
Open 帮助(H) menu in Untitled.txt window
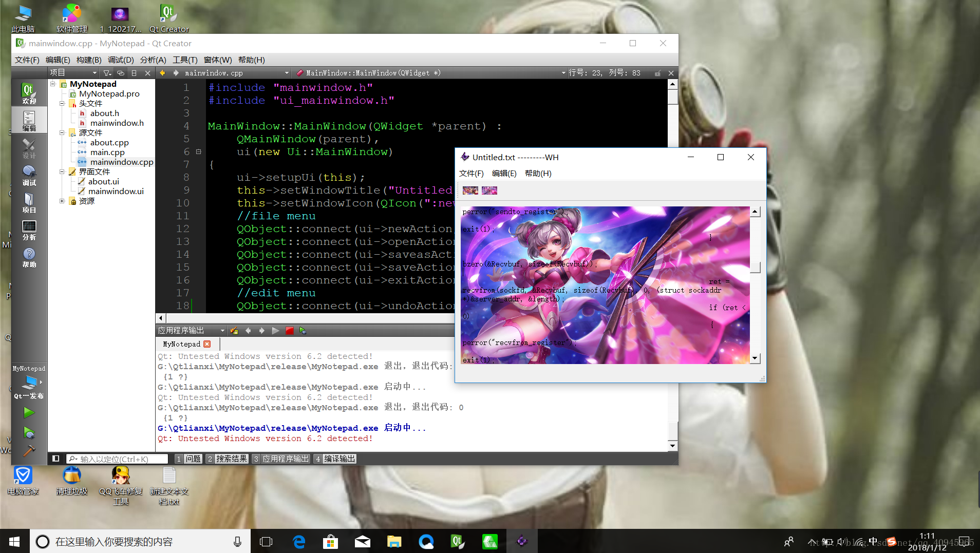click(x=538, y=174)
